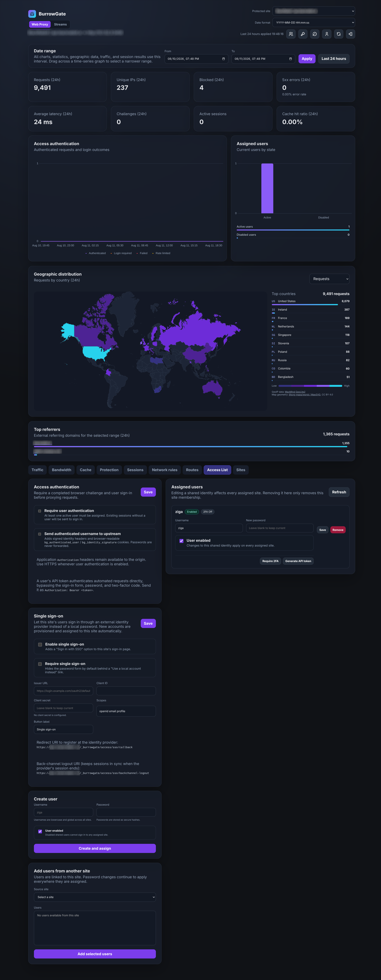Viewport: 381px width, 980px height.
Task: Click the Low-High color scale bar
Action: 310,386
